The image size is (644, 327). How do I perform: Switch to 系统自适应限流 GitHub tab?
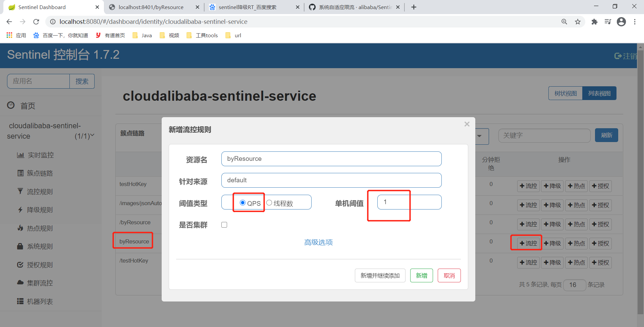click(x=354, y=7)
